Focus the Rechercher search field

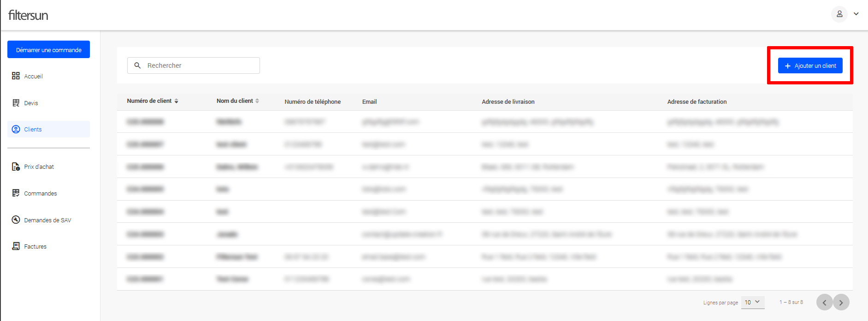point(201,65)
